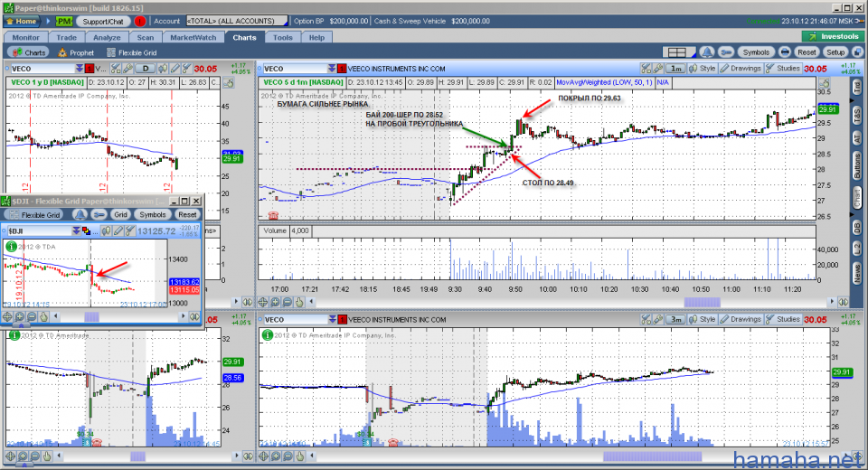
Task: Toggle the L2 side panel tab
Action: point(857,248)
